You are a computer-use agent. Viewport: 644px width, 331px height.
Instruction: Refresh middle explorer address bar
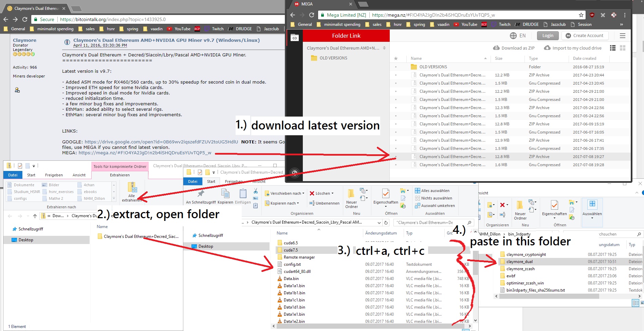pos(386,223)
